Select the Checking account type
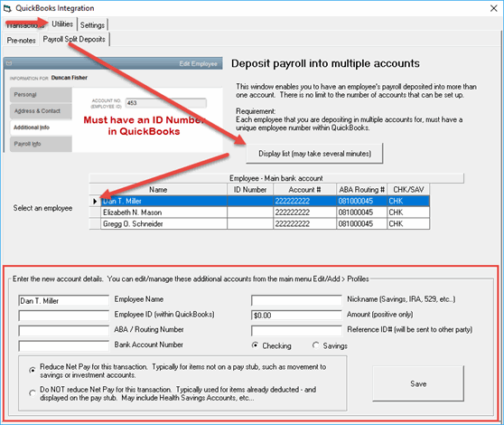 click(272, 345)
